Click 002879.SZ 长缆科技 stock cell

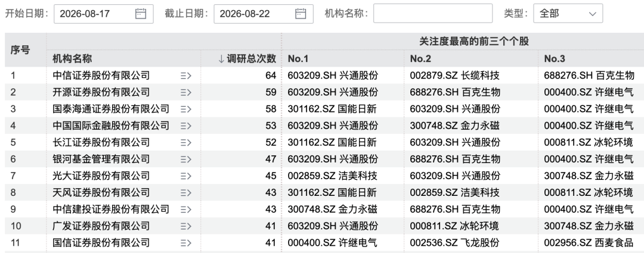(454, 76)
